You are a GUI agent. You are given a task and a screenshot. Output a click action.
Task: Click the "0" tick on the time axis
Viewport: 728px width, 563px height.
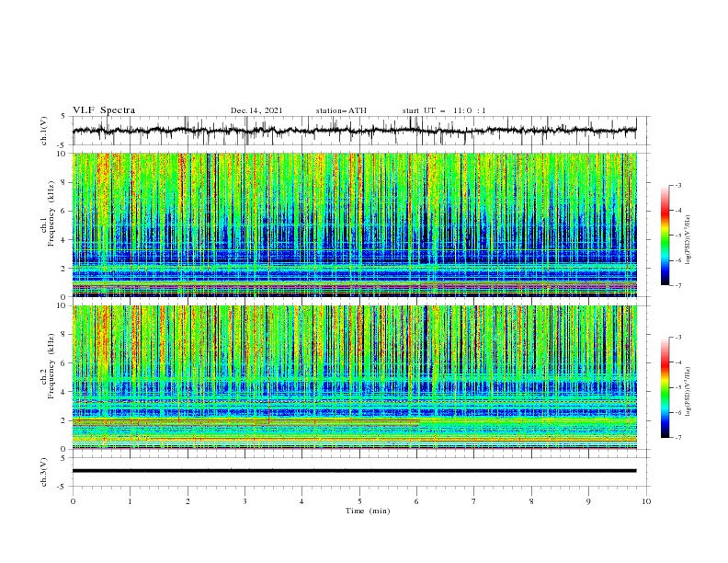73,501
